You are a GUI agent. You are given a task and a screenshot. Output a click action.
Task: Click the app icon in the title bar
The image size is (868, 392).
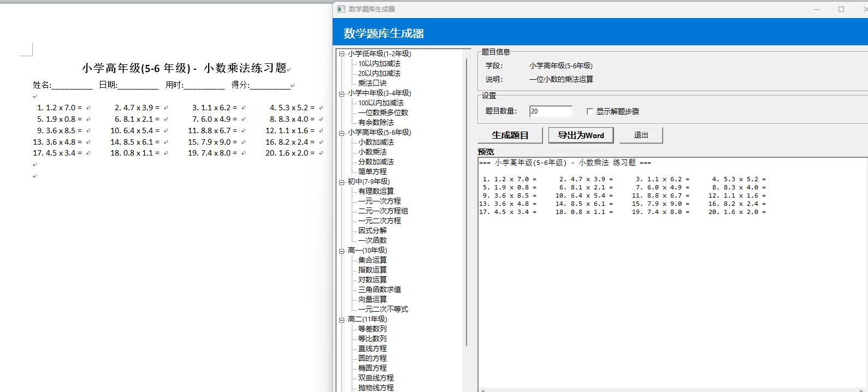341,9
